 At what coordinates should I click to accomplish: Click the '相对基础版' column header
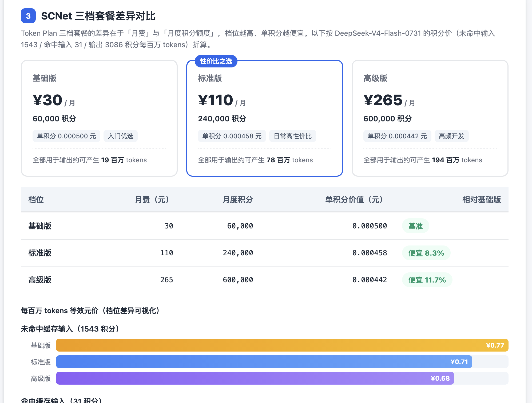[x=482, y=200]
